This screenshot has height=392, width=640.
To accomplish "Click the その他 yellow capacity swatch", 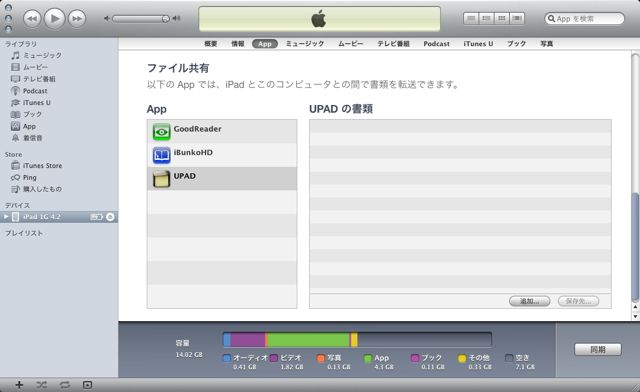I will [x=462, y=358].
